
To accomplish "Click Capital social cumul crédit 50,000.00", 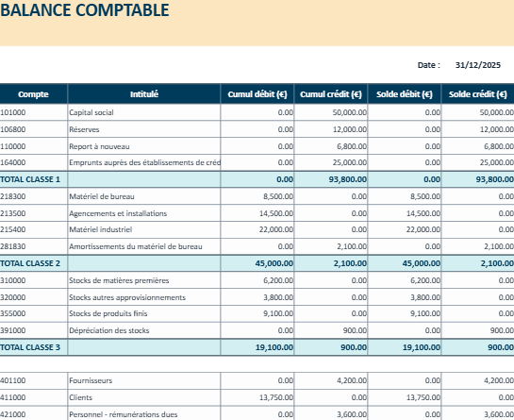I will [350, 112].
